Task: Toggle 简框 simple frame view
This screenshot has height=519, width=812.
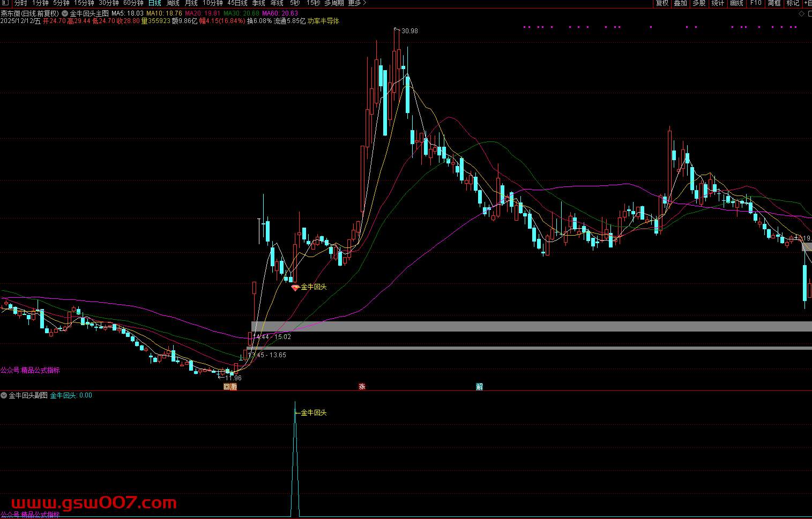Action: pos(774,3)
